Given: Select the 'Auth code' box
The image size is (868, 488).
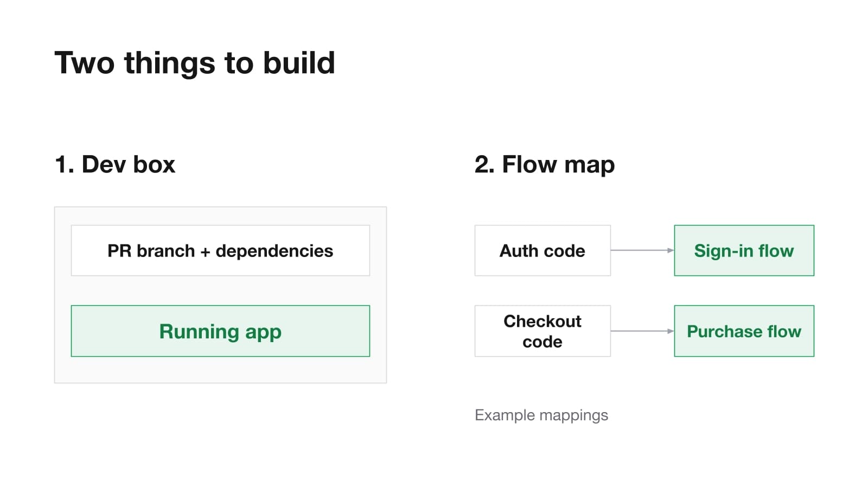Looking at the screenshot, I should coord(542,251).
